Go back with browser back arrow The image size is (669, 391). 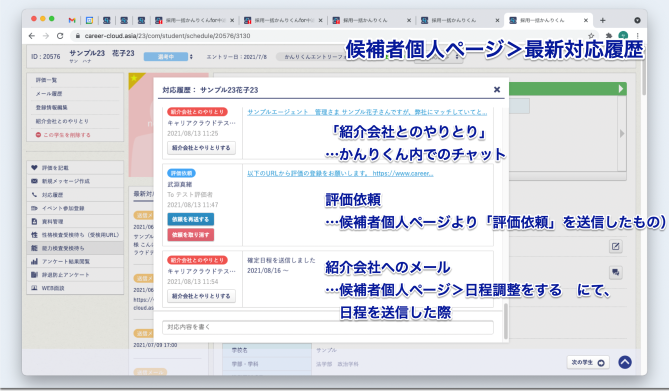click(x=32, y=36)
